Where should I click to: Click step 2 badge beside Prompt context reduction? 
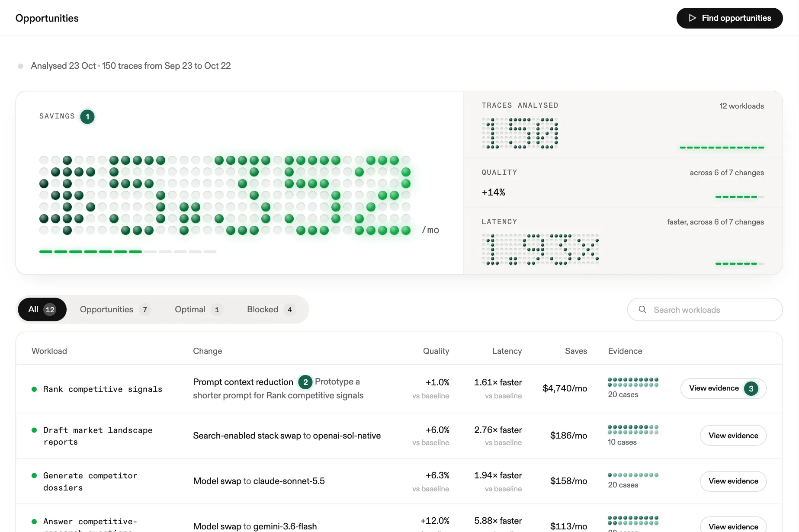coord(305,382)
